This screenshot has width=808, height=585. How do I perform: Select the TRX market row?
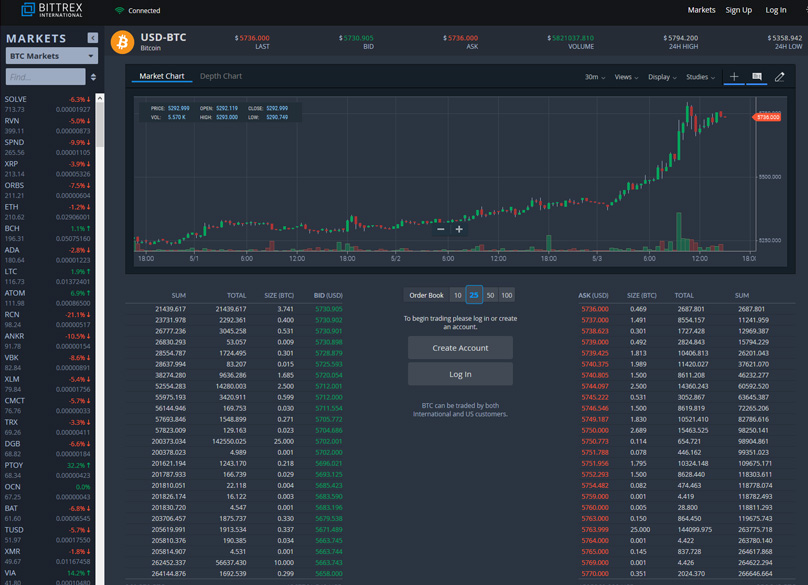click(x=47, y=427)
